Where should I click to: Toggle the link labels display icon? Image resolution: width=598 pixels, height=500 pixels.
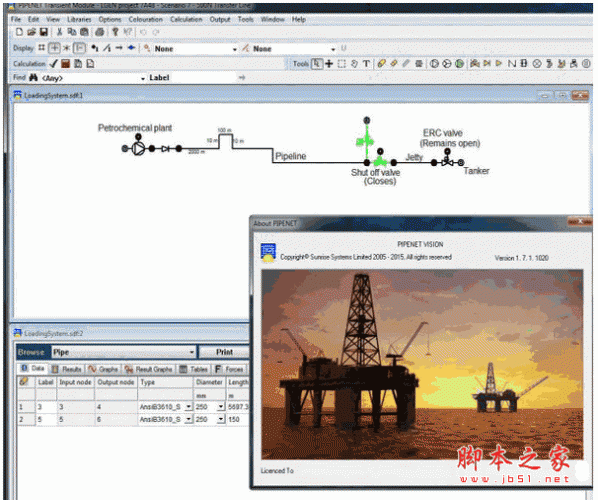[107, 48]
